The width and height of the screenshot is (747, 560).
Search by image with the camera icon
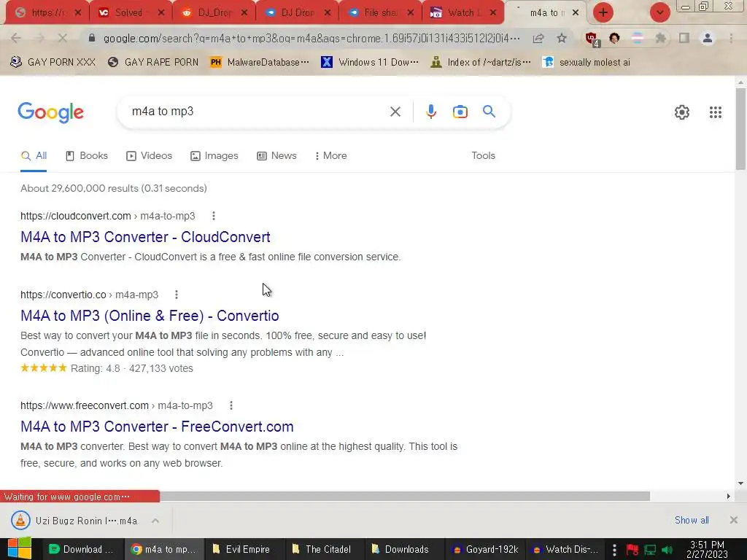click(460, 112)
